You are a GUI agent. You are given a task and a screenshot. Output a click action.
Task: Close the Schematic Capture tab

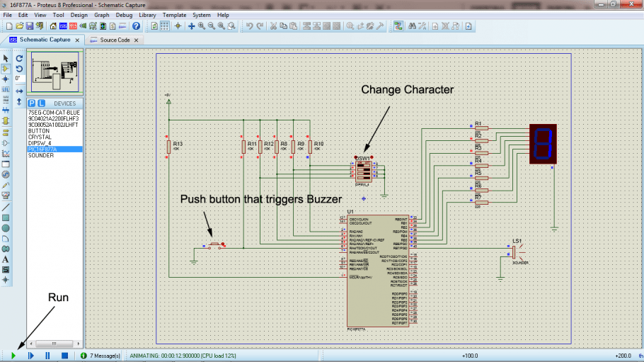pyautogui.click(x=78, y=40)
